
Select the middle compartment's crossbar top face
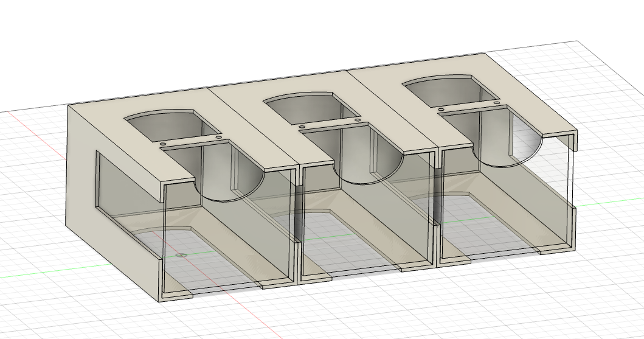click(x=330, y=124)
